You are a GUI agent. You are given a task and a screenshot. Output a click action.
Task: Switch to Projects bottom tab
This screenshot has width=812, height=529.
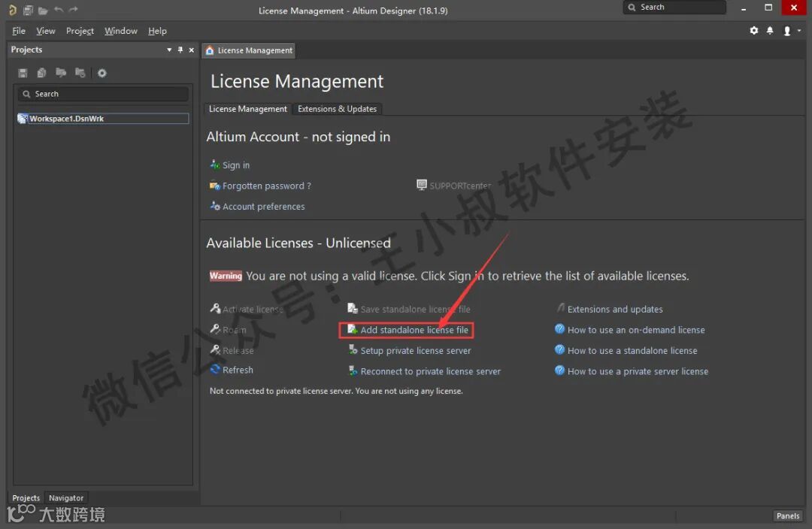26,498
